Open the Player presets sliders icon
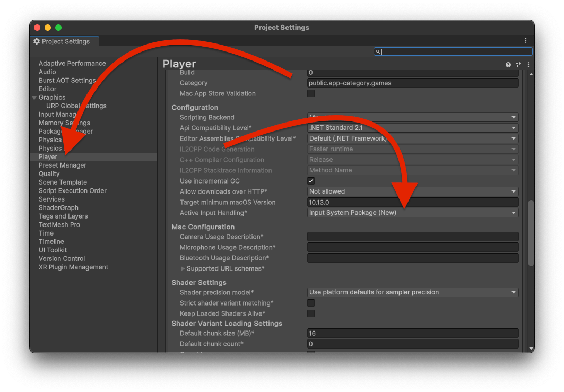Viewport: 564px width, 392px height. click(x=518, y=64)
